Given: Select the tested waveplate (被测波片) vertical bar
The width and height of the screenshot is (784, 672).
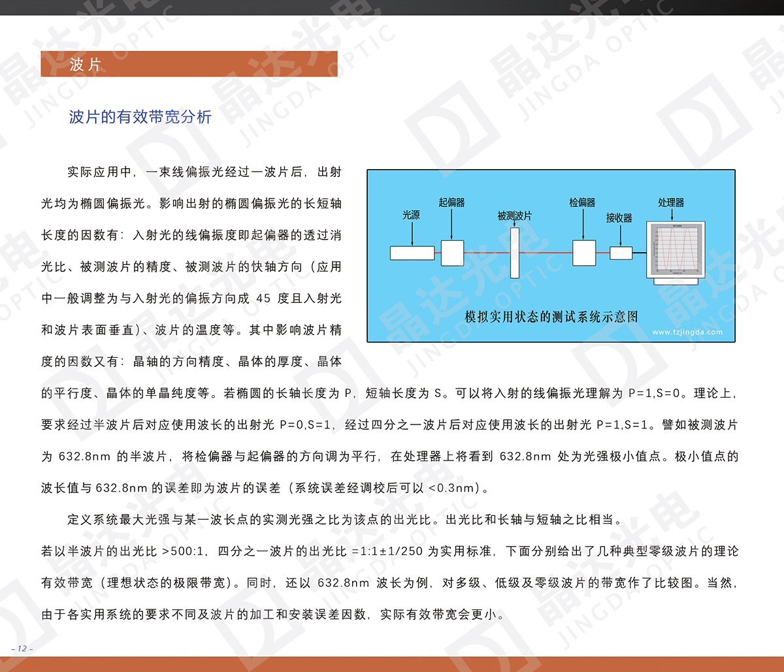Looking at the screenshot, I should pyautogui.click(x=515, y=251).
